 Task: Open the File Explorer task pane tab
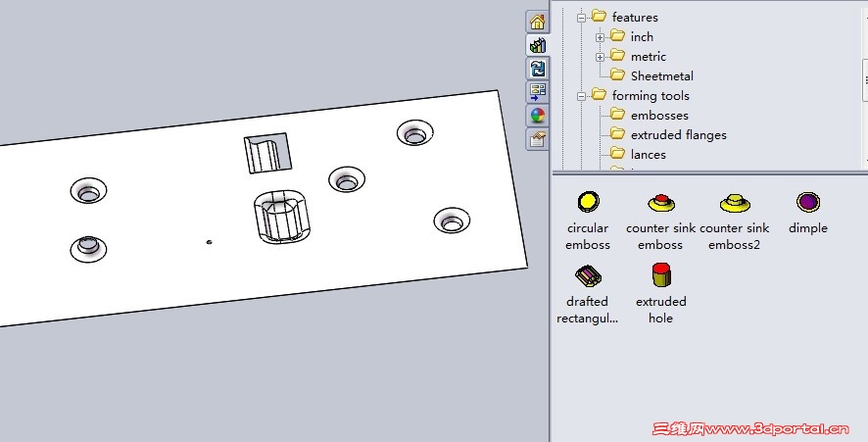[x=537, y=69]
